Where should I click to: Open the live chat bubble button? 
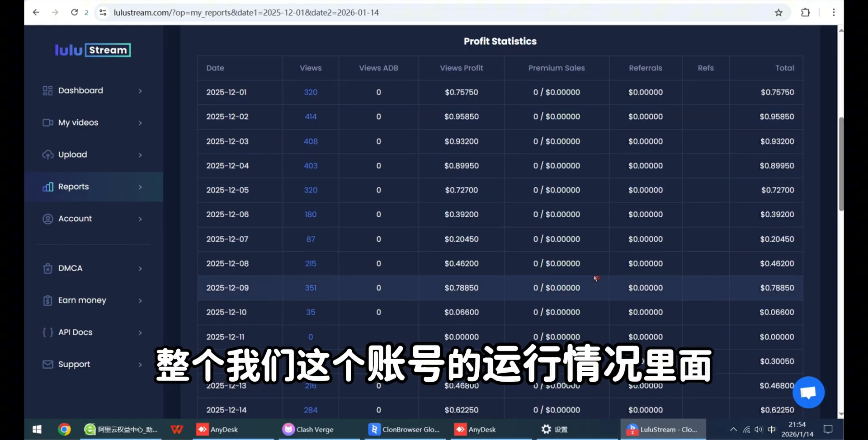pyautogui.click(x=808, y=392)
